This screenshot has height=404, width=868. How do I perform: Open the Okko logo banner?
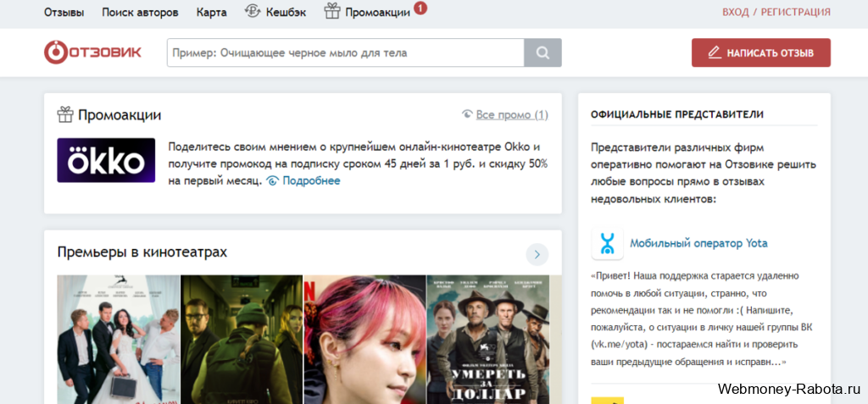pyautogui.click(x=106, y=160)
